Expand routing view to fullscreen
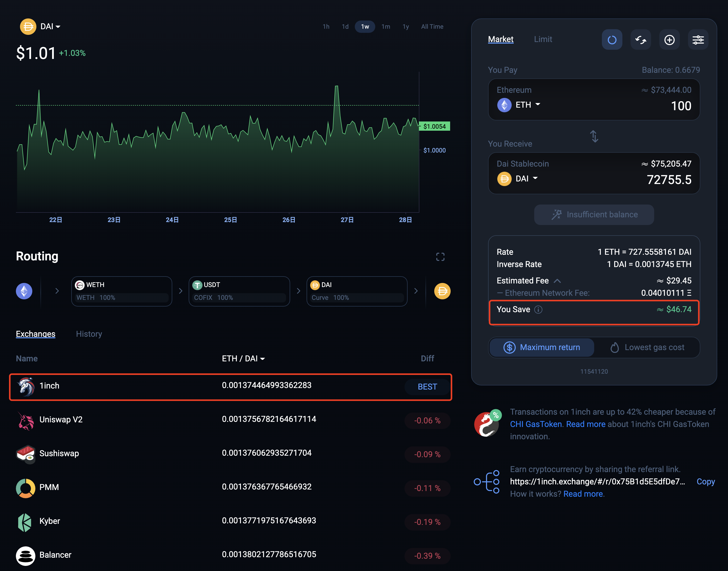 440,257
